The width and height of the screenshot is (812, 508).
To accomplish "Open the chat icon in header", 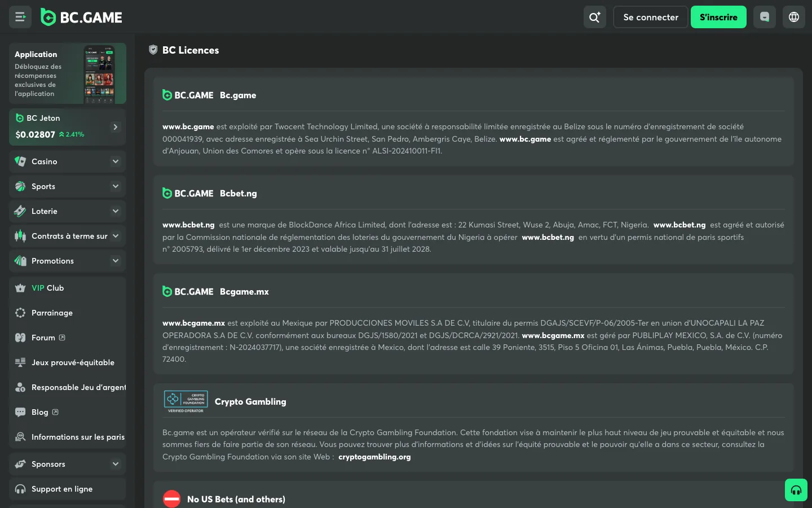I will click(765, 17).
